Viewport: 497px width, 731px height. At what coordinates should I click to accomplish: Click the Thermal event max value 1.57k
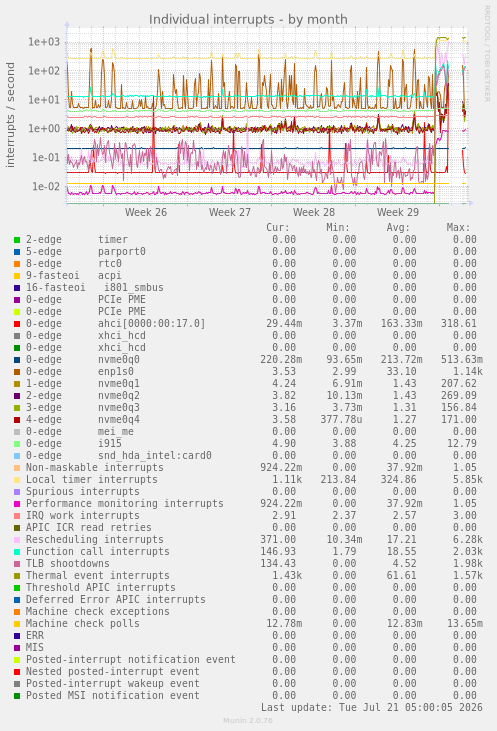(x=468, y=576)
